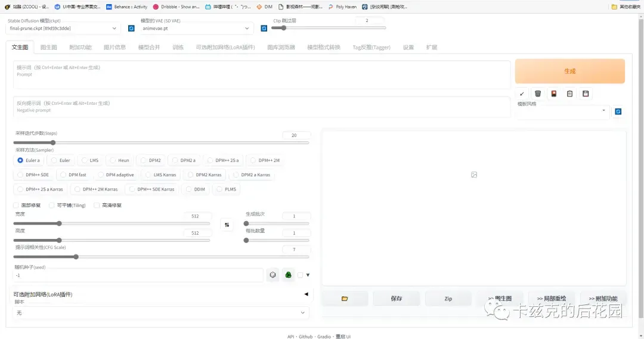The image size is (644, 339).
Task: Expand the 可选附加网络(LoRA插件) section
Action: (x=160, y=294)
